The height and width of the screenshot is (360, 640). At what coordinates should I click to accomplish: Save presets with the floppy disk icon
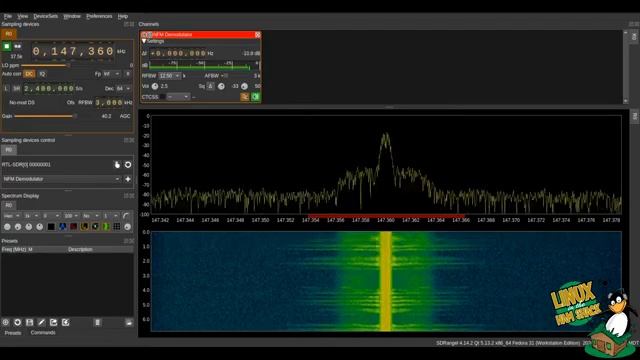(29, 322)
